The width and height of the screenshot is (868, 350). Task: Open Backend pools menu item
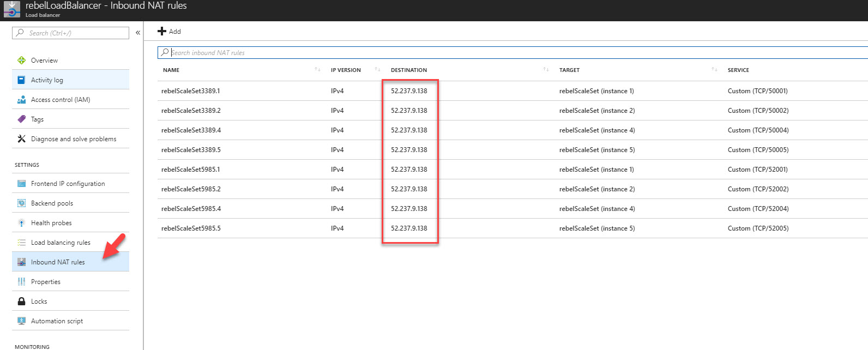tap(70, 203)
